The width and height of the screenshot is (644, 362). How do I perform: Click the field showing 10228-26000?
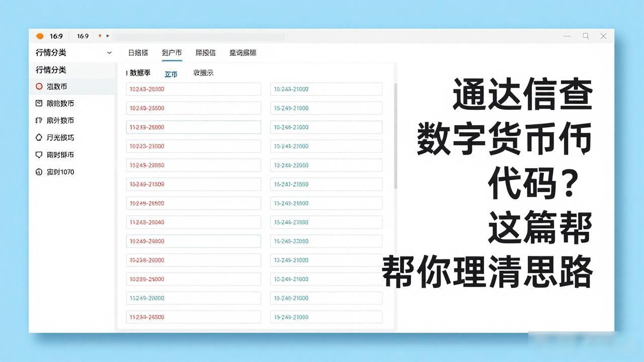point(194,260)
